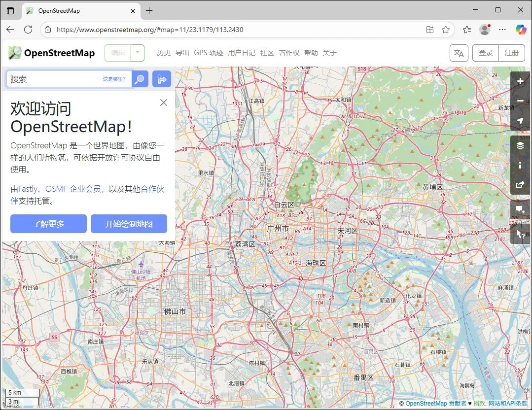The image size is (532, 410).
Task: Open the 关于 menu item
Action: pos(329,53)
